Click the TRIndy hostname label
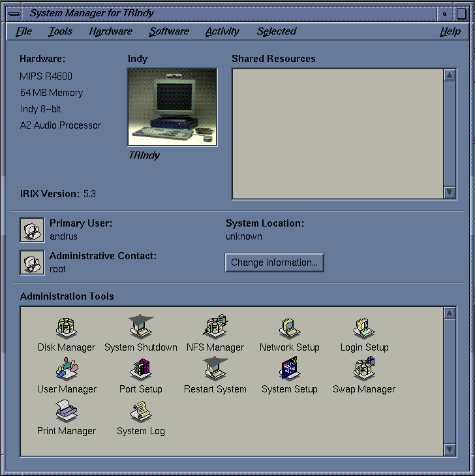The width and height of the screenshot is (475, 476). (x=144, y=155)
